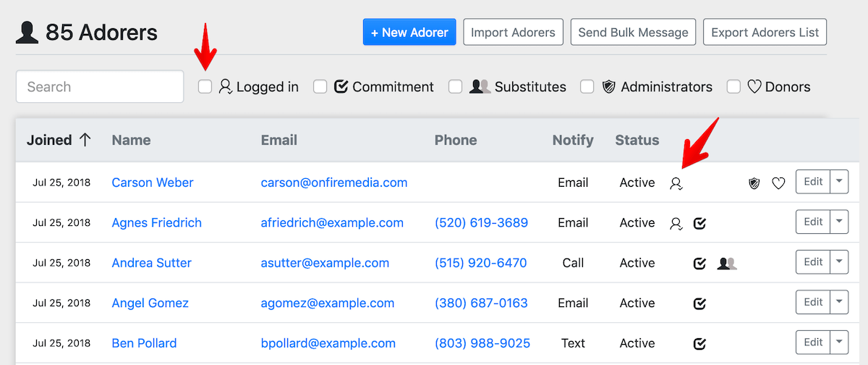Sort adorers by the Name column header

point(130,140)
